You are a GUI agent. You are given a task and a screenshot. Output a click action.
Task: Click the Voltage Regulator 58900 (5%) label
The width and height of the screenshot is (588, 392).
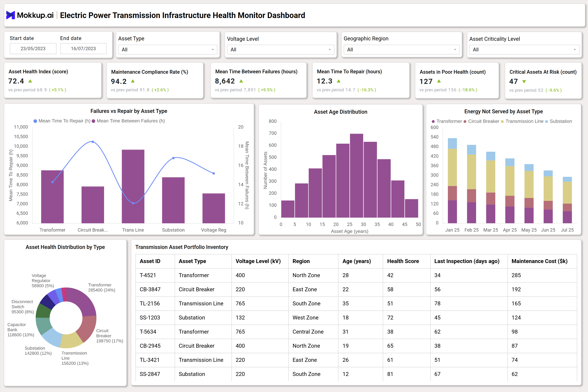point(43,281)
